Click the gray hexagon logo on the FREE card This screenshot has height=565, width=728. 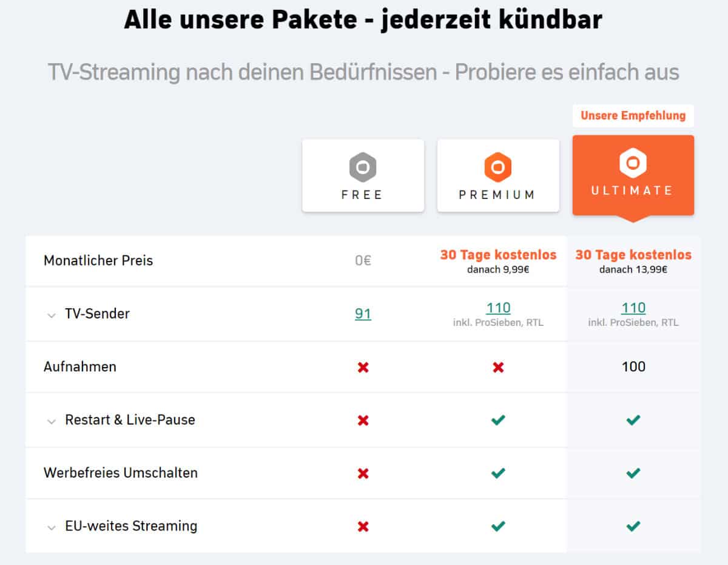point(363,167)
